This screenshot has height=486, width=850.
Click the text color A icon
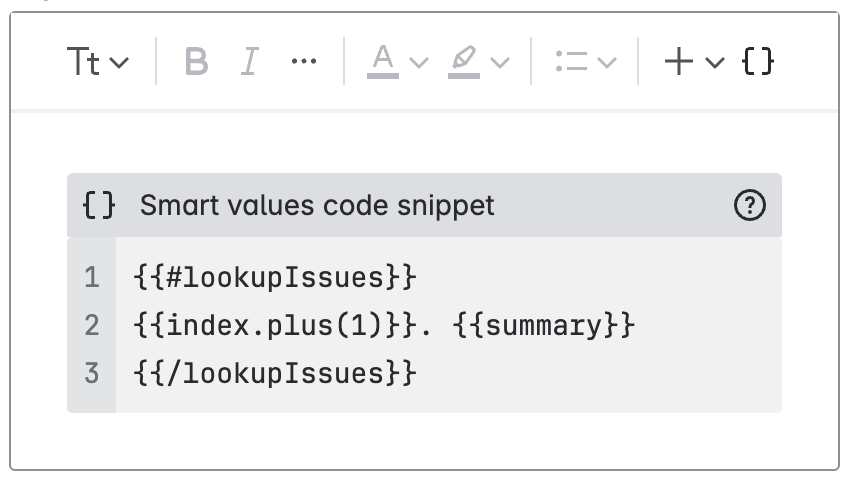click(382, 61)
